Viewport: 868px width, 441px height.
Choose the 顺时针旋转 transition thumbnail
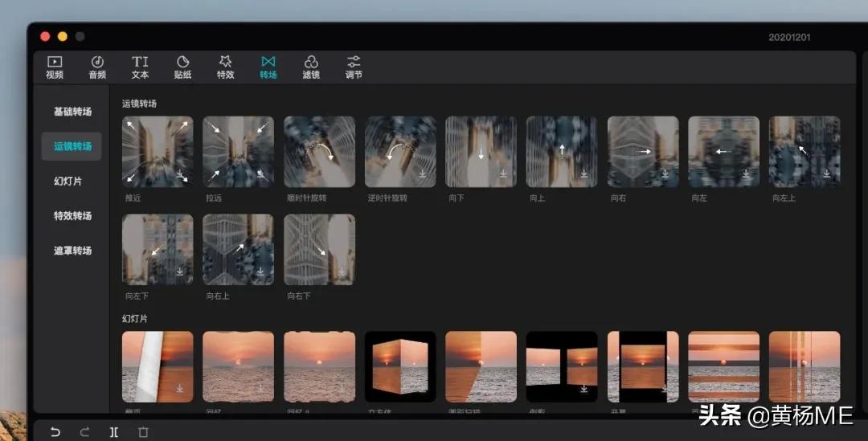[319, 152]
